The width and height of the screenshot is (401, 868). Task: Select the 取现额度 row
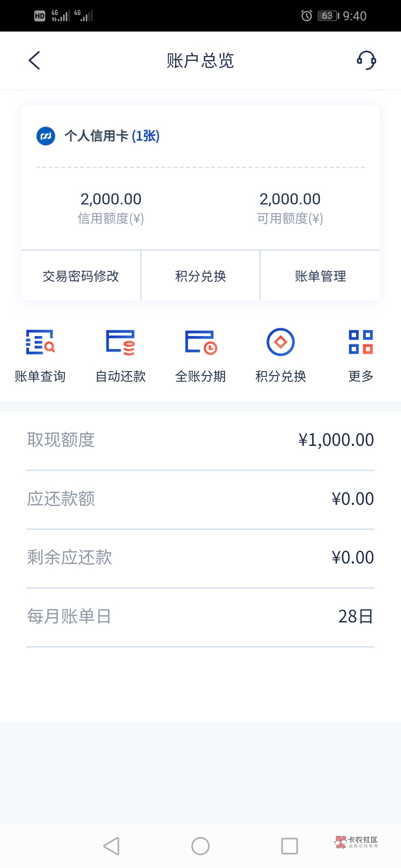200,440
